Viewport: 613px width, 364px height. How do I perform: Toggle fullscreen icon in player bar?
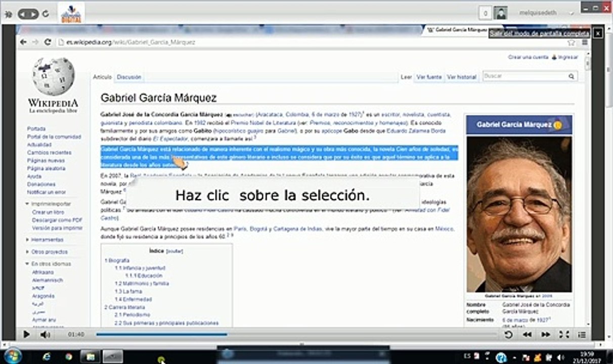coord(564,334)
